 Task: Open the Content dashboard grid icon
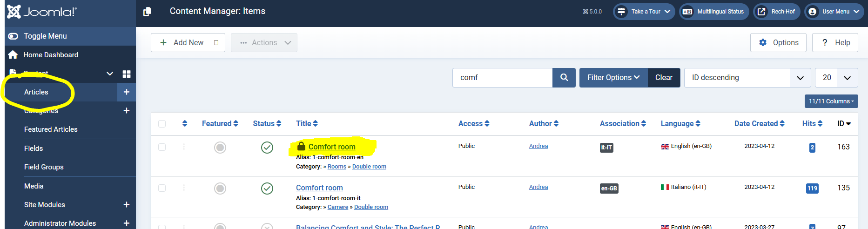pos(126,74)
